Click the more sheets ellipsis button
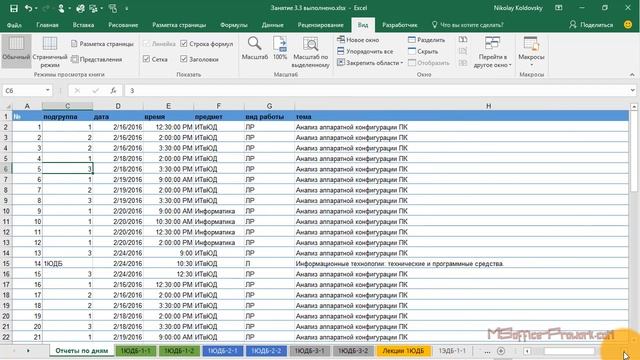This screenshot has width=640, height=360. click(x=487, y=351)
